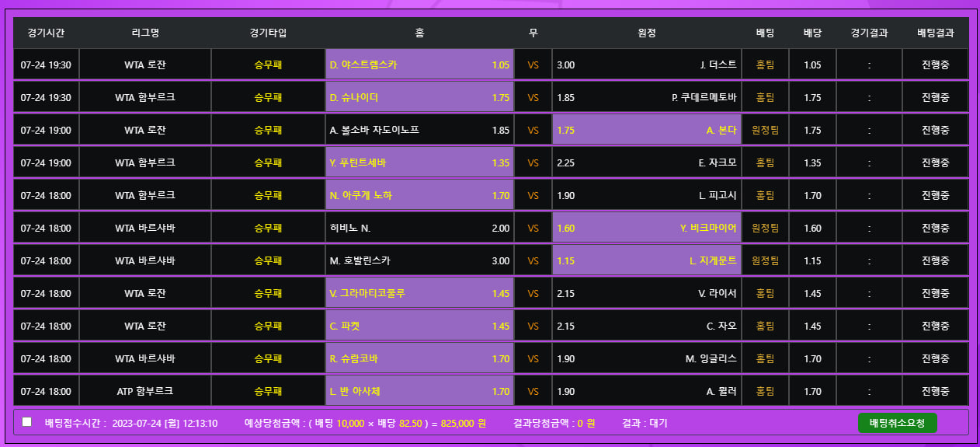Click the 82.50 total odds value
Viewport: 980px width, 447px height.
[410, 424]
